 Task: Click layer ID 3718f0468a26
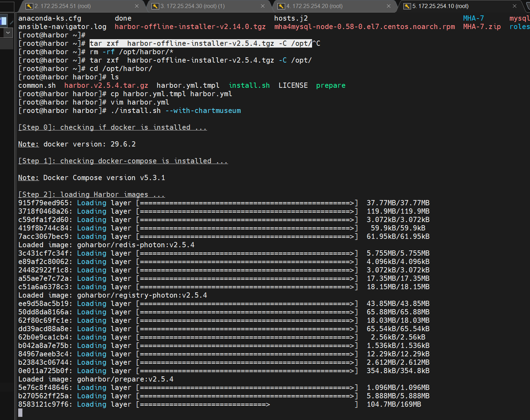pos(43,211)
